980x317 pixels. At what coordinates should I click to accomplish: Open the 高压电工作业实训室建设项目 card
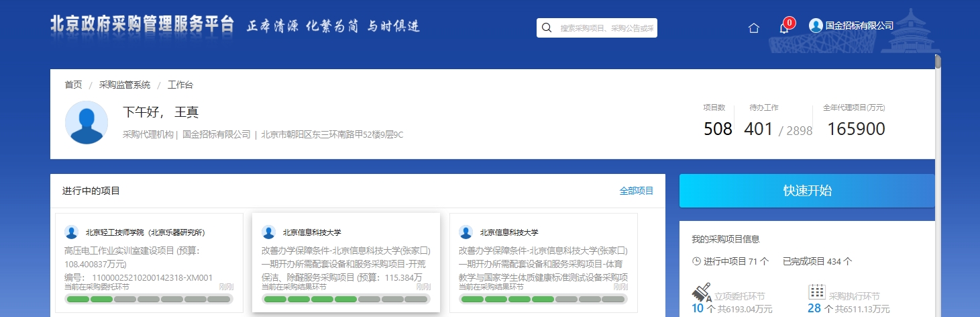[x=149, y=263]
